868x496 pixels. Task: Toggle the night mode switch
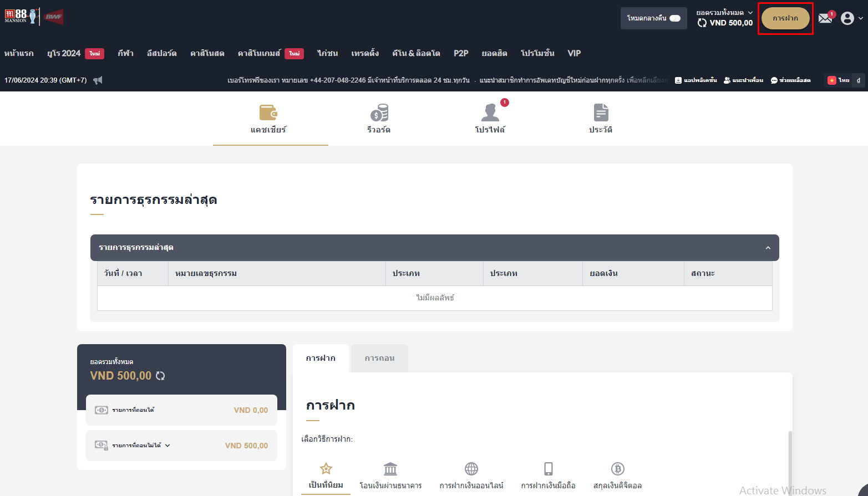pos(674,18)
